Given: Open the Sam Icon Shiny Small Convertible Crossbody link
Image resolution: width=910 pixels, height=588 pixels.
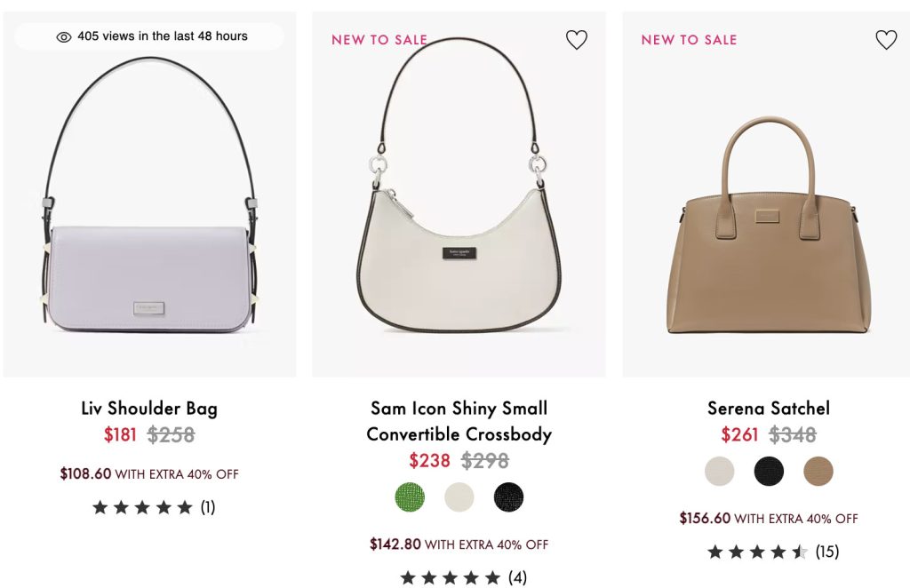Looking at the screenshot, I should (x=459, y=421).
